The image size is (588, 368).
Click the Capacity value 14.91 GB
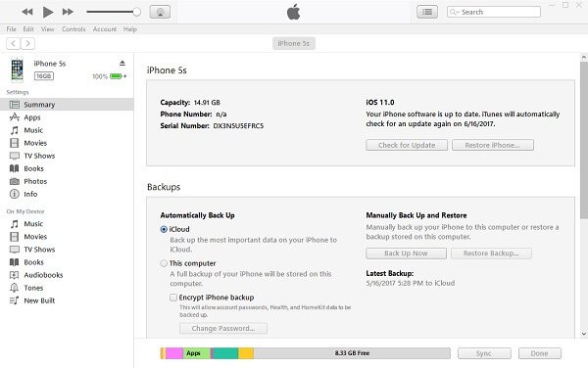(207, 103)
